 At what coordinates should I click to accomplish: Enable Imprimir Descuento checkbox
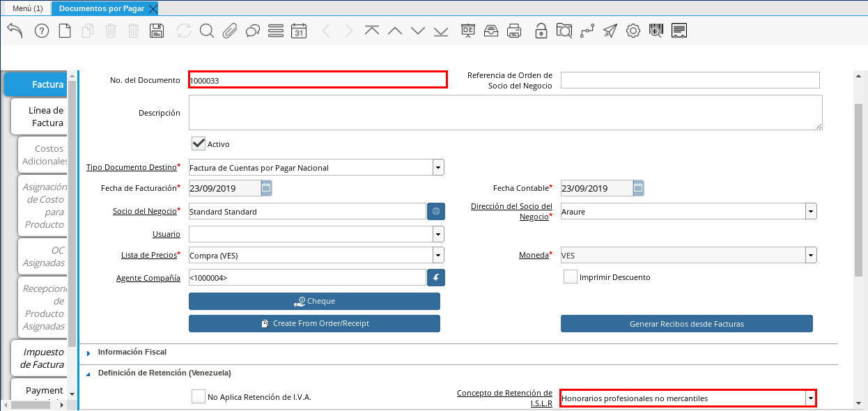[x=571, y=277]
